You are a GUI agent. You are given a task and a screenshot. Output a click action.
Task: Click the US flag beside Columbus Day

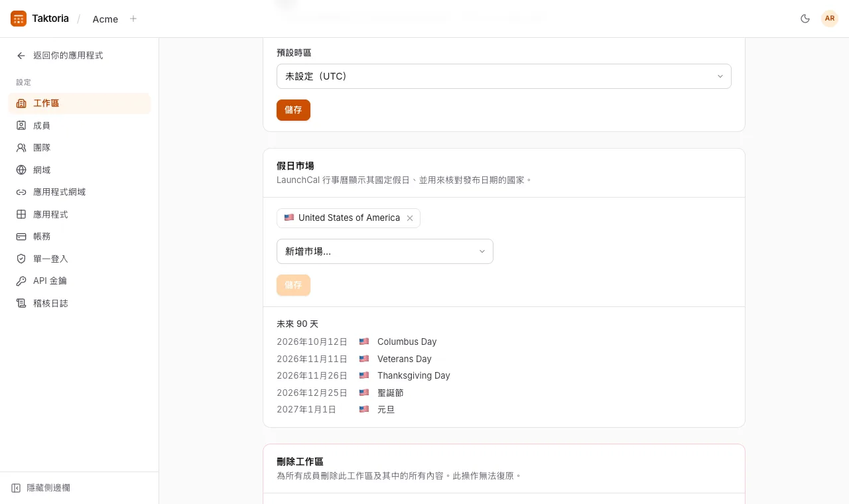click(364, 342)
